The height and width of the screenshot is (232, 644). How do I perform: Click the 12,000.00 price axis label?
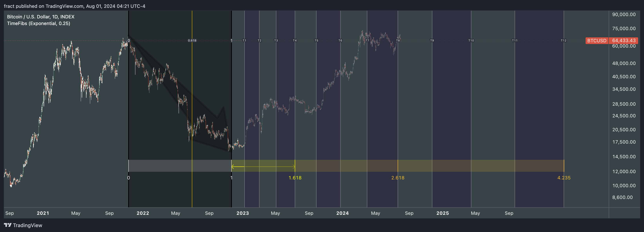(x=624, y=172)
